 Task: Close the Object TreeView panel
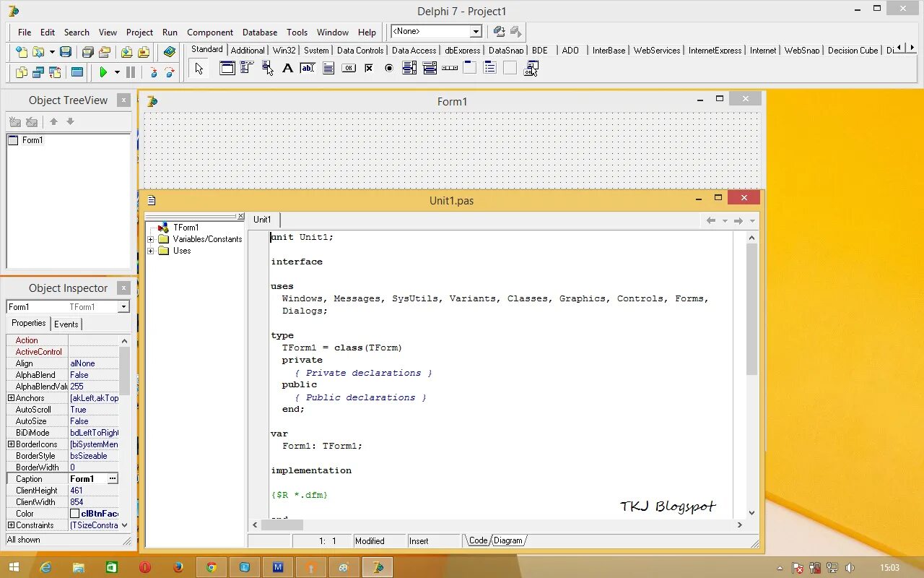[124, 100]
